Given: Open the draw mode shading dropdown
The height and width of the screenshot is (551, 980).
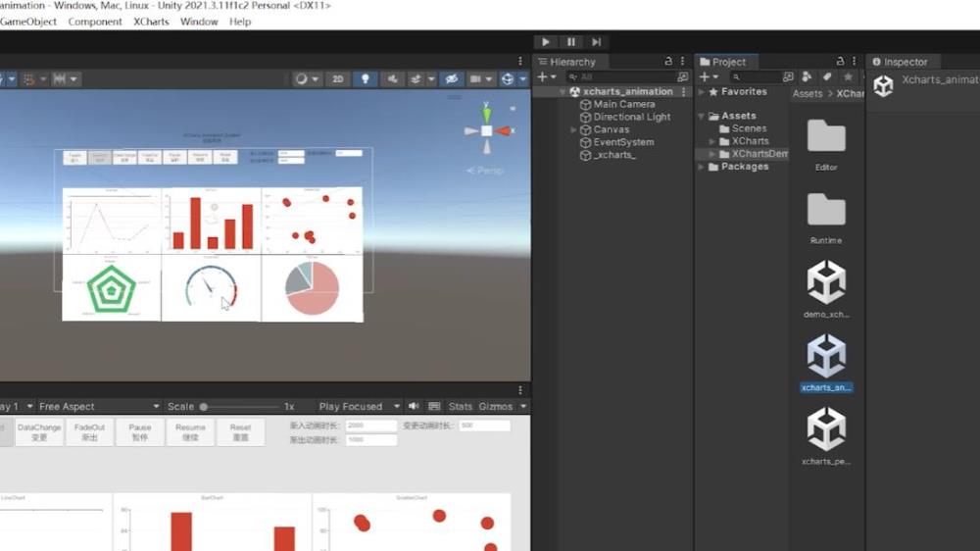Looking at the screenshot, I should (307, 78).
